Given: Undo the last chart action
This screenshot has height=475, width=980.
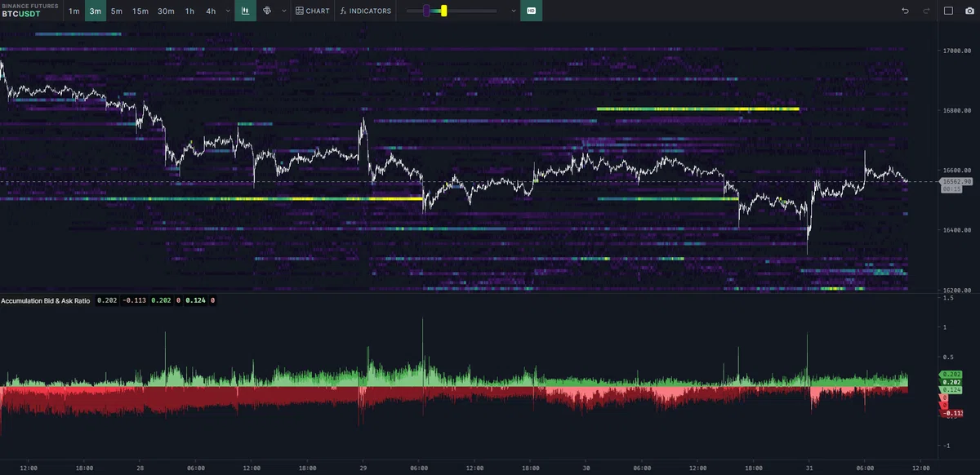Looking at the screenshot, I should 905,11.
